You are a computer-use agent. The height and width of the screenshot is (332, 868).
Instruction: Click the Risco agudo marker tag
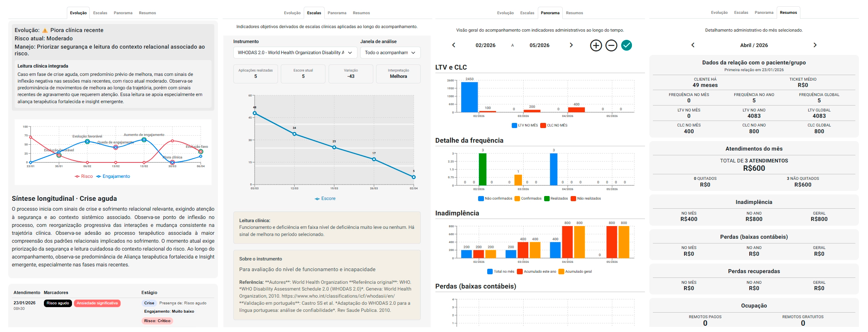(x=58, y=303)
